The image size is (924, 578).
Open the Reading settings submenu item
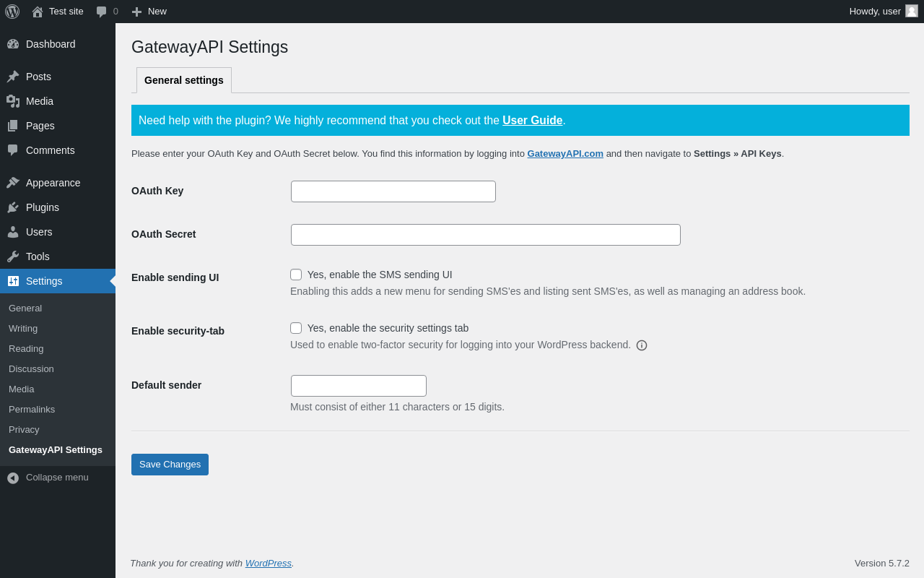[58, 349]
